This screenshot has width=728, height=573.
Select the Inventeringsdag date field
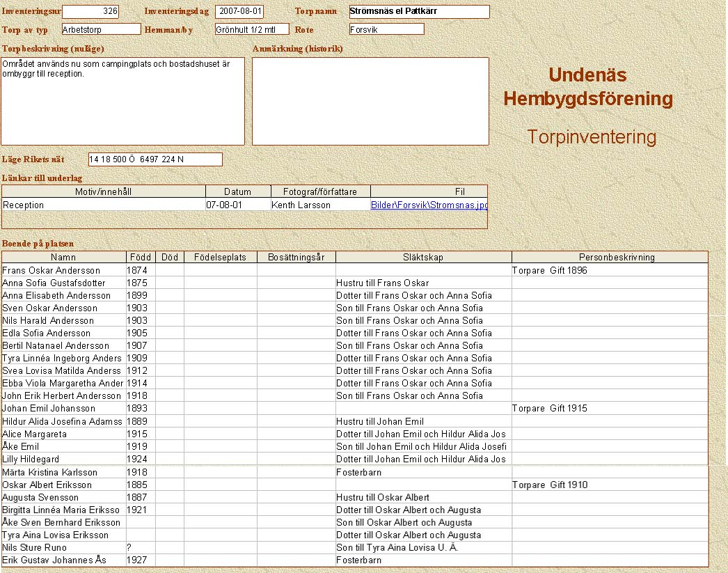pos(239,12)
